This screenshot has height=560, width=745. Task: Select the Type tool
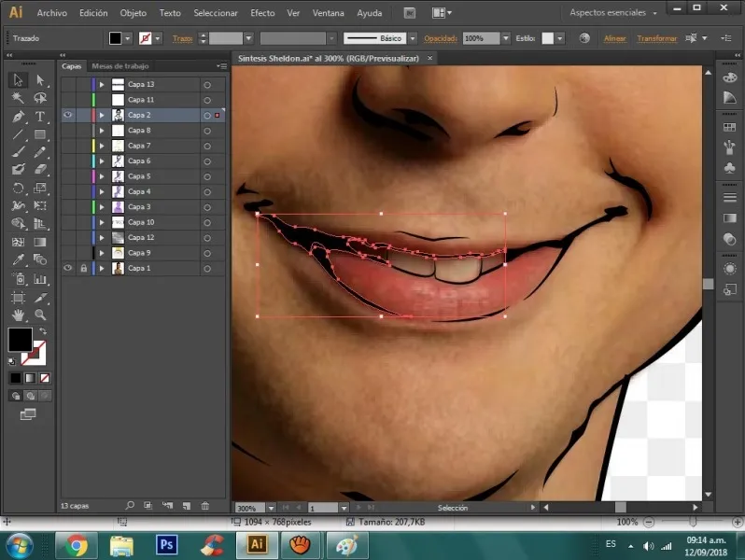40,117
